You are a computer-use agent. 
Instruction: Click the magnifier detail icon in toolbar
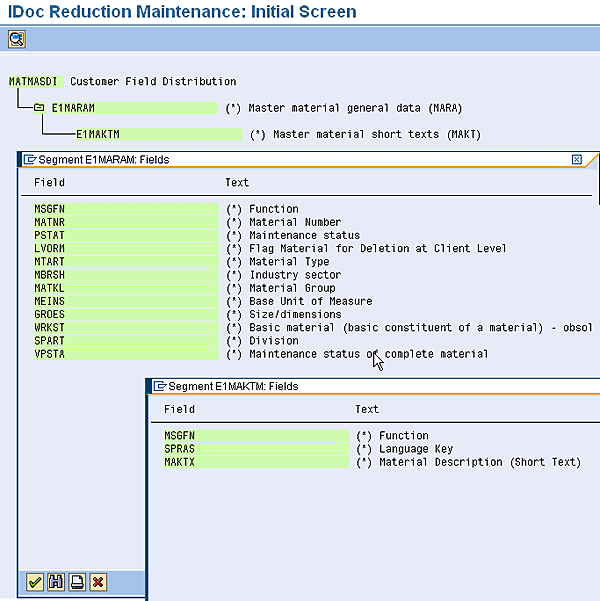[16, 39]
